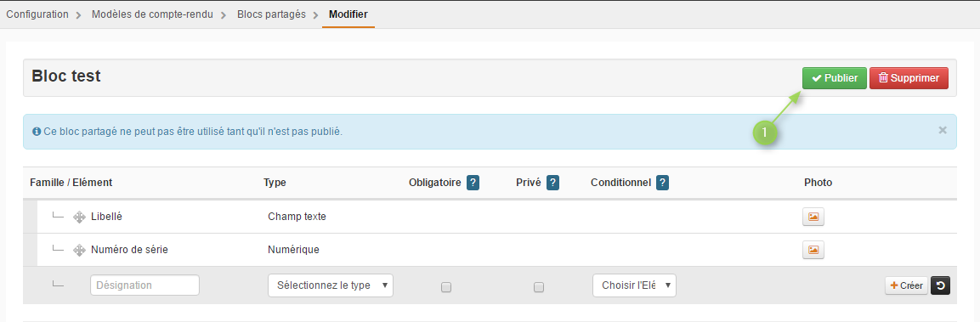Open the Choisir l'Elé conditional dropdown
The image size is (980, 322).
634,285
